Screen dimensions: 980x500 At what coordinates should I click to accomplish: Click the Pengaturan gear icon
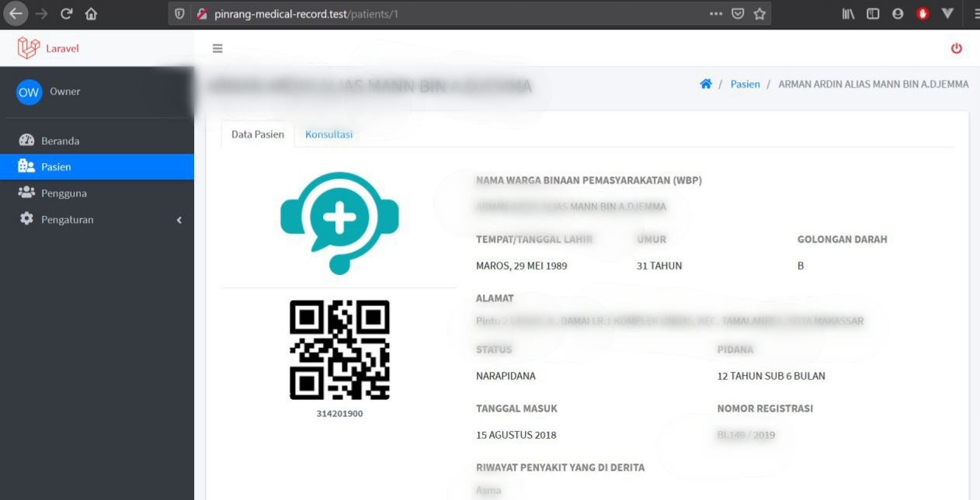26,219
